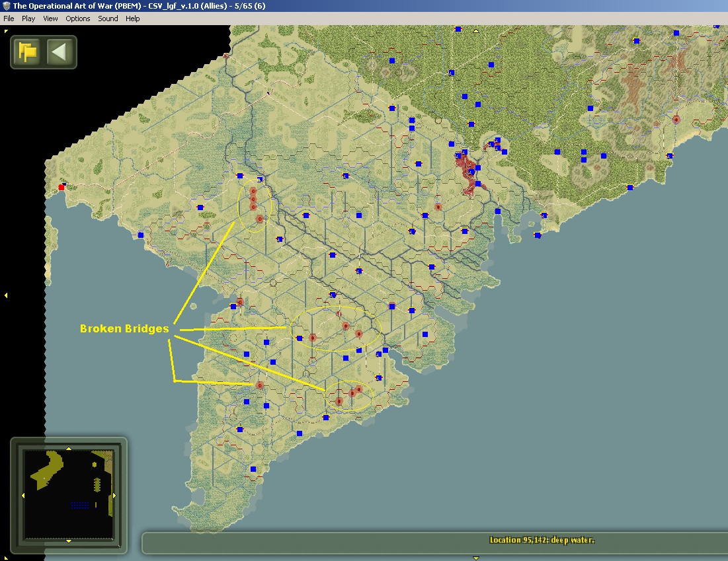The width and height of the screenshot is (728, 561).
Task: Click the minimap's top scroll arrow
Action: pos(69,449)
